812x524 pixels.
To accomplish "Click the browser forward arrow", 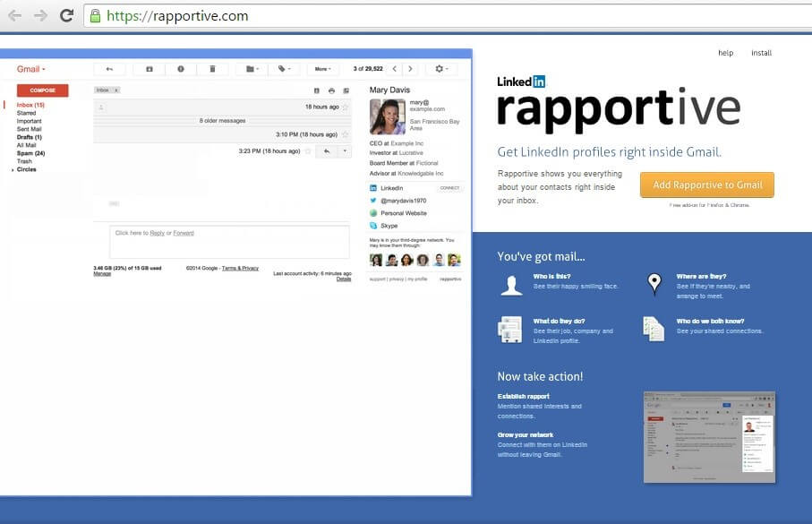I will tap(40, 15).
